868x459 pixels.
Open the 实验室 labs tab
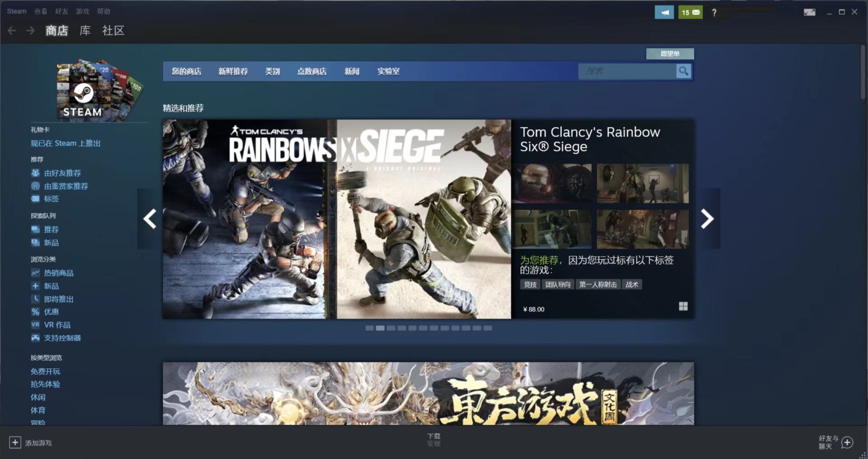point(388,71)
